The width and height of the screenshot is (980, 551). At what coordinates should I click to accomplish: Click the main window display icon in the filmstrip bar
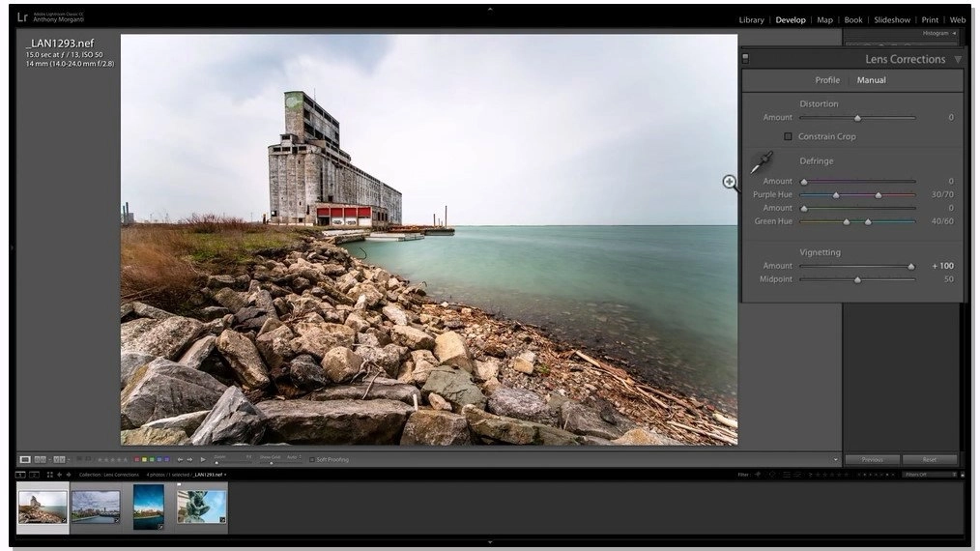click(20, 475)
